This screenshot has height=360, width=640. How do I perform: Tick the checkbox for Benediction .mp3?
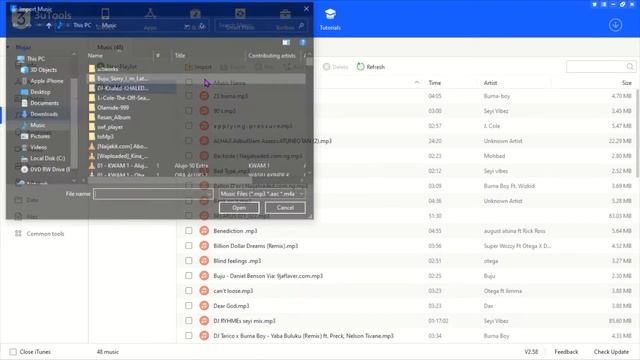pos(189,231)
